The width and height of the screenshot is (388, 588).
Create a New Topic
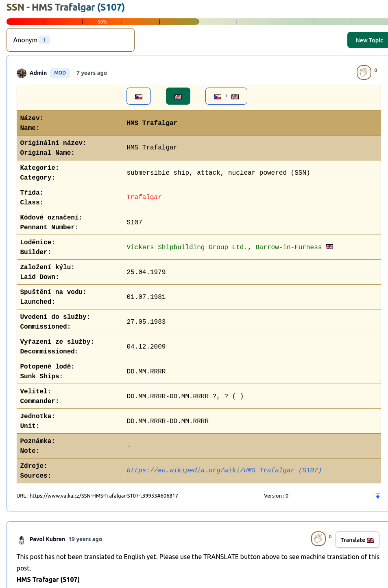(x=368, y=40)
